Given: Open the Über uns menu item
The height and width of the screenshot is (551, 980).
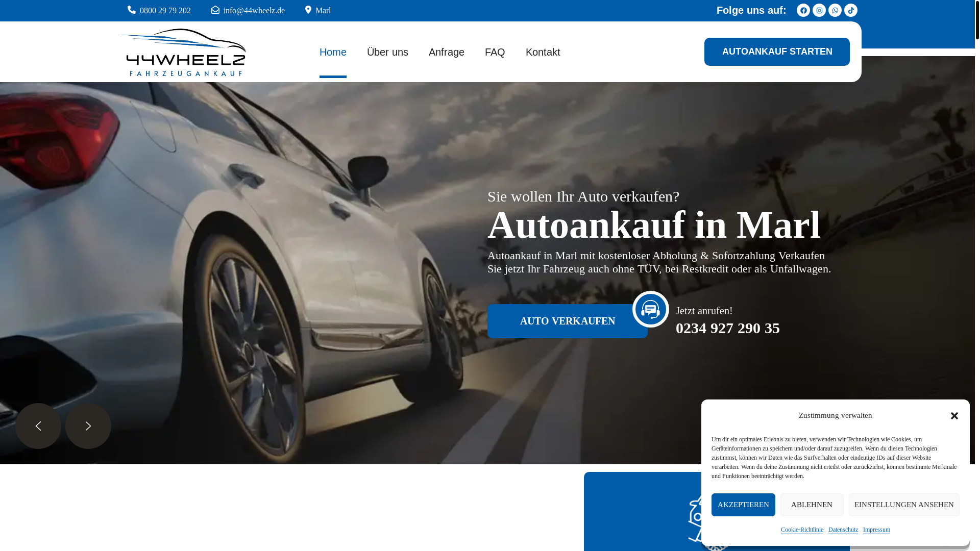Looking at the screenshot, I should [x=387, y=52].
